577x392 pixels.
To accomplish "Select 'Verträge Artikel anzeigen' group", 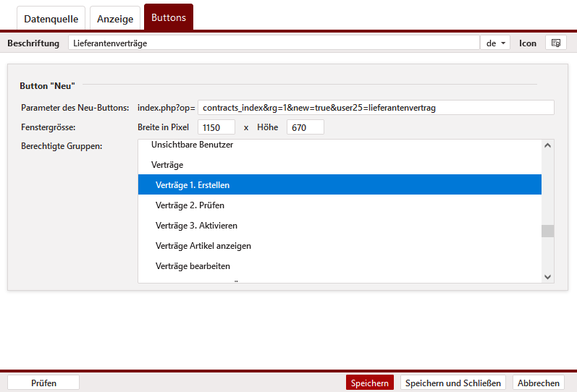I will point(203,246).
